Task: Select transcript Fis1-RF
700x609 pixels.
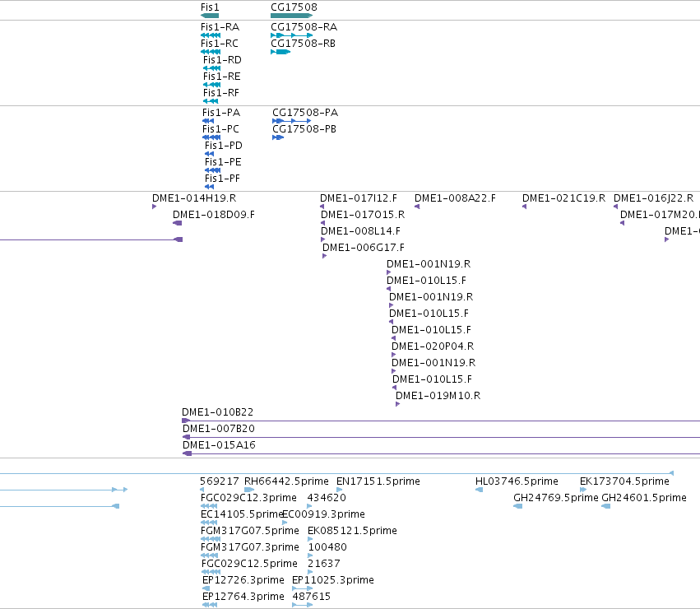Action: pos(221,93)
